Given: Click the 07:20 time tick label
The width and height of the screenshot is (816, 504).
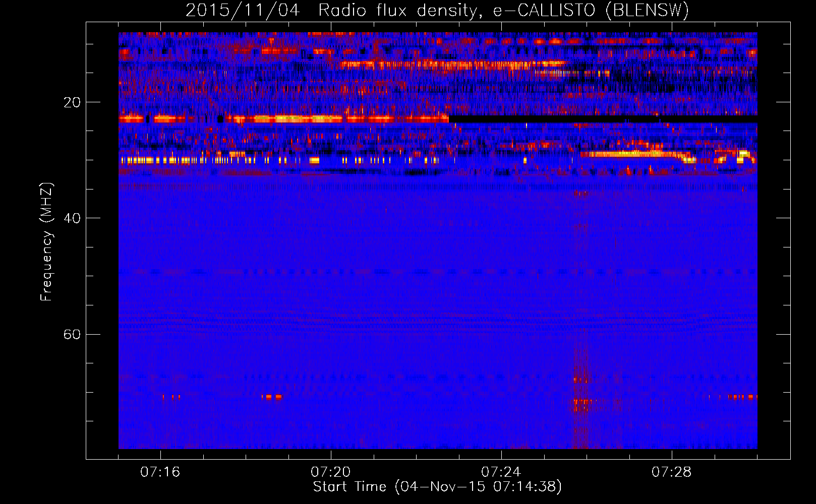Looking at the screenshot, I should [x=331, y=472].
